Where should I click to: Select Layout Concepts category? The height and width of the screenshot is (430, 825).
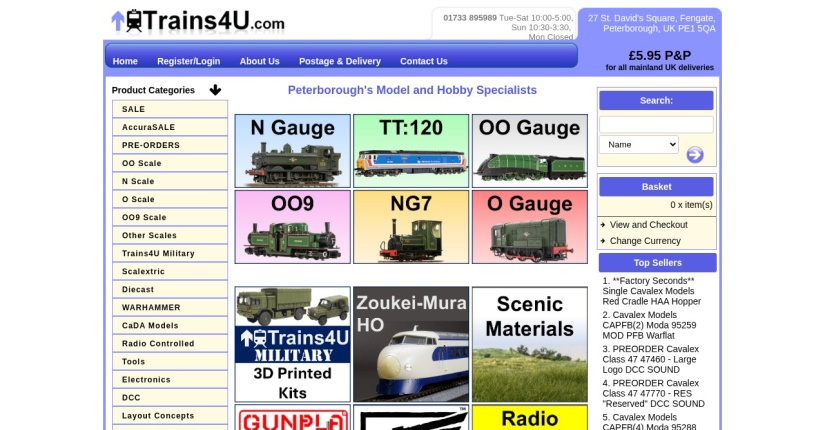(170, 415)
